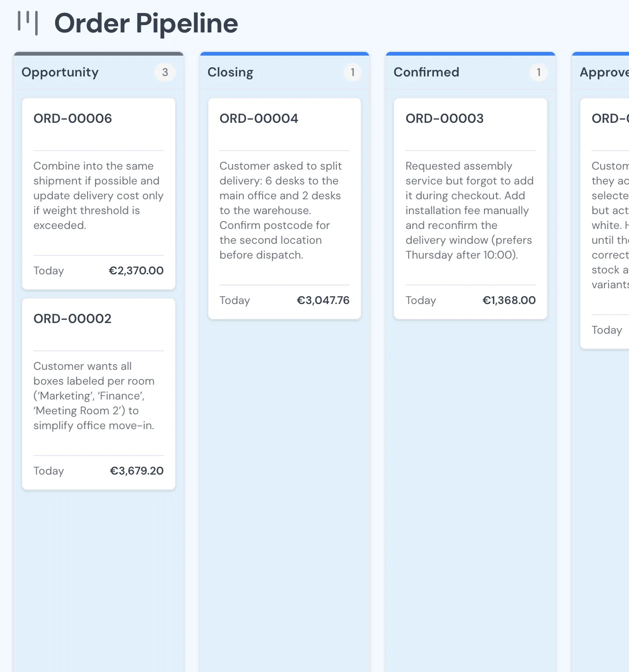Image resolution: width=629 pixels, height=672 pixels.
Task: Click the note about requested assembly service
Action: (x=470, y=210)
